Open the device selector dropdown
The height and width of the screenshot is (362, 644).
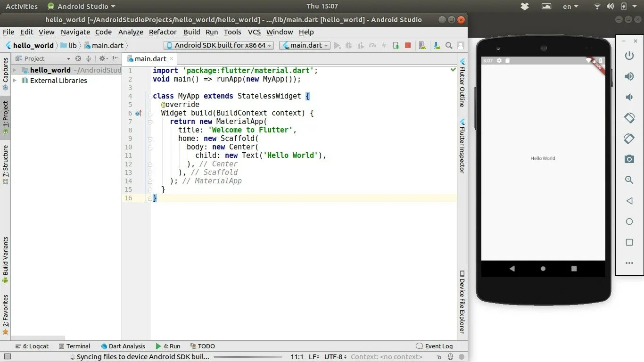(219, 46)
